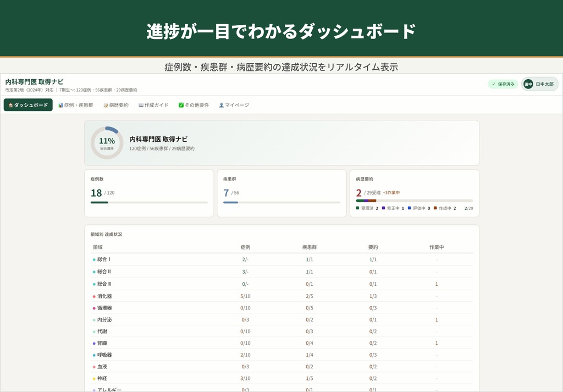
Task: Click the 病歴要約 multicolor progress bar
Action: point(415,201)
